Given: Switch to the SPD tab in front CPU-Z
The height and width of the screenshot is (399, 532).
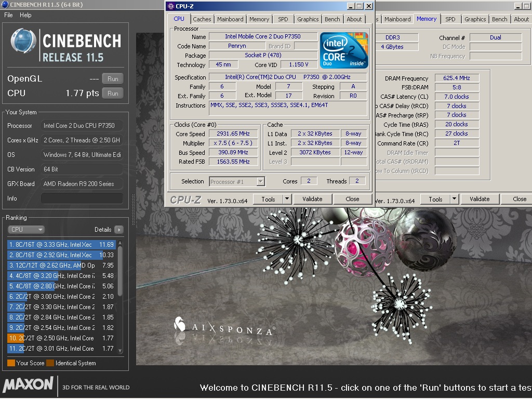Looking at the screenshot, I should pyautogui.click(x=283, y=19).
